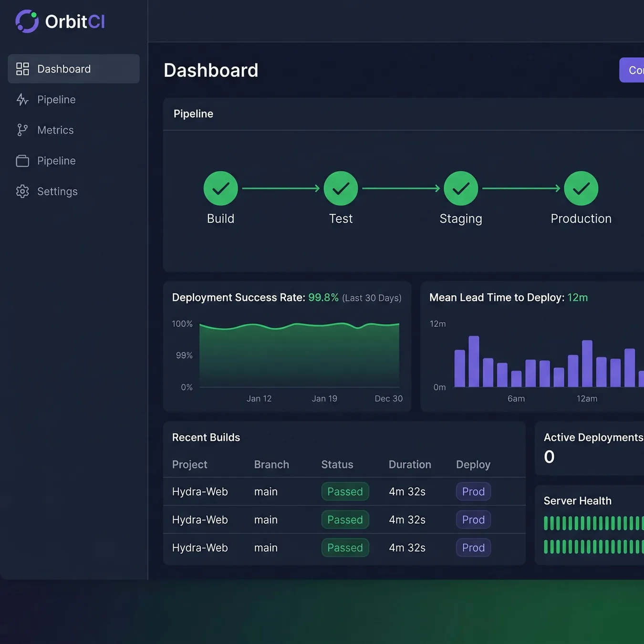Click the top row of Server Health bars
This screenshot has width=644, height=644.
point(594,523)
